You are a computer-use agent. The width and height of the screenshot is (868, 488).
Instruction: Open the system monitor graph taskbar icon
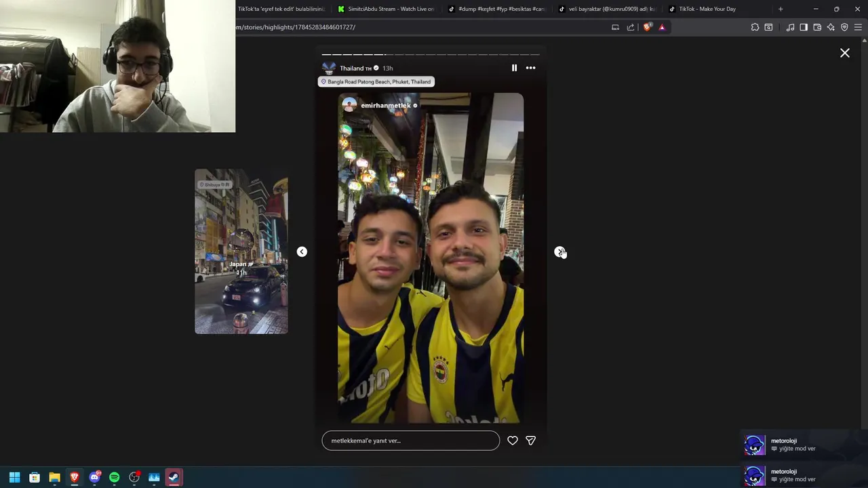154,477
